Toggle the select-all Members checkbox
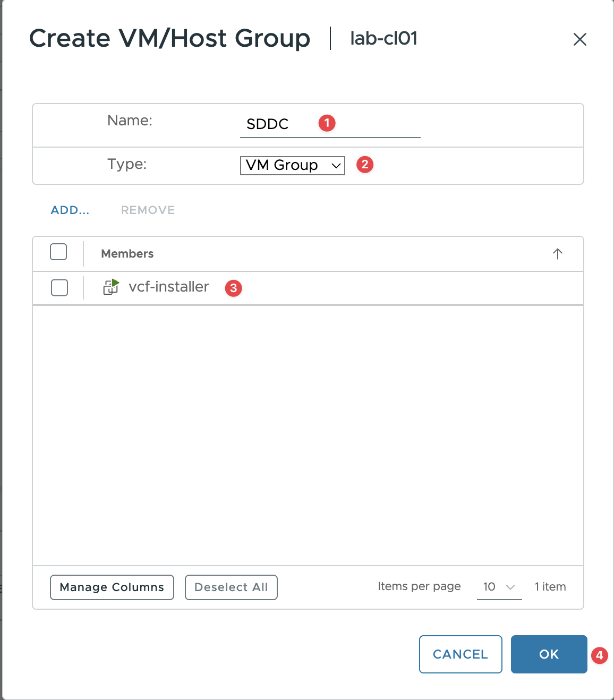This screenshot has height=700, width=614. (x=58, y=252)
